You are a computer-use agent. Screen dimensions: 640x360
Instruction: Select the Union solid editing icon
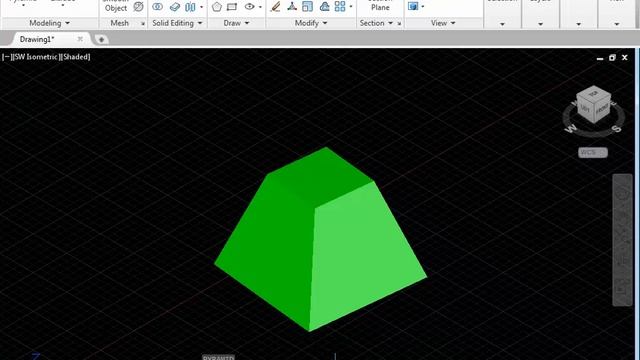coord(158,7)
